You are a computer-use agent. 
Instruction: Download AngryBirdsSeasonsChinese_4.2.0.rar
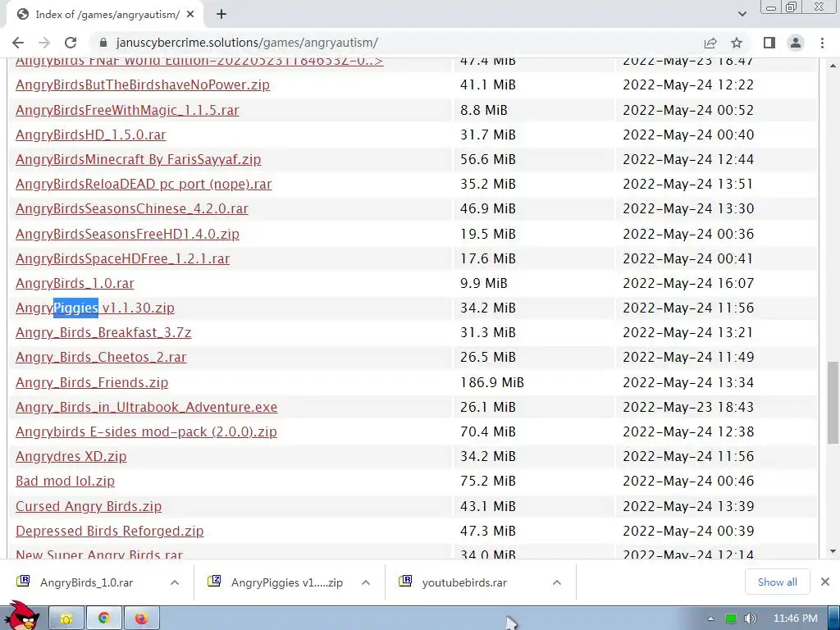[x=132, y=208]
